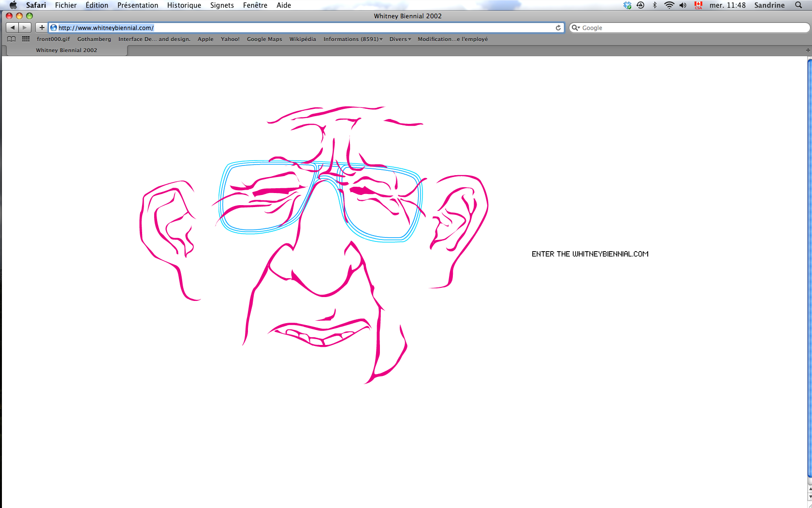812x508 pixels.
Task: Open the Apple bookmark
Action: pos(205,39)
